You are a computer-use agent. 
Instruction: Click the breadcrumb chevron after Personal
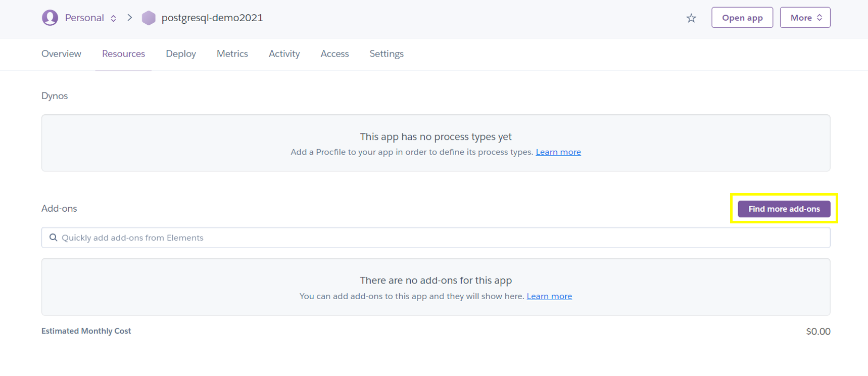point(130,18)
